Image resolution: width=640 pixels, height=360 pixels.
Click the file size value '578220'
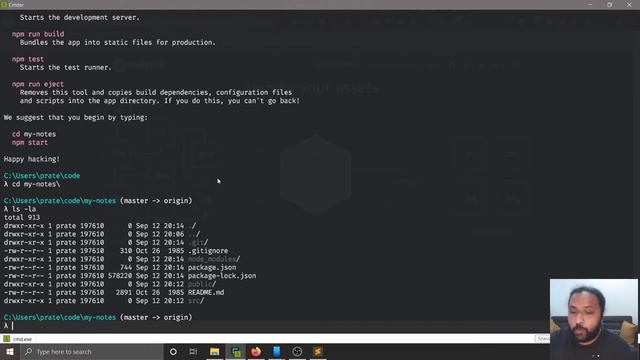pos(120,276)
